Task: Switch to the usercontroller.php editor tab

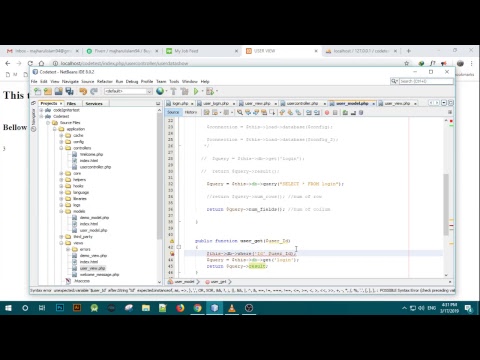Action: [303, 103]
